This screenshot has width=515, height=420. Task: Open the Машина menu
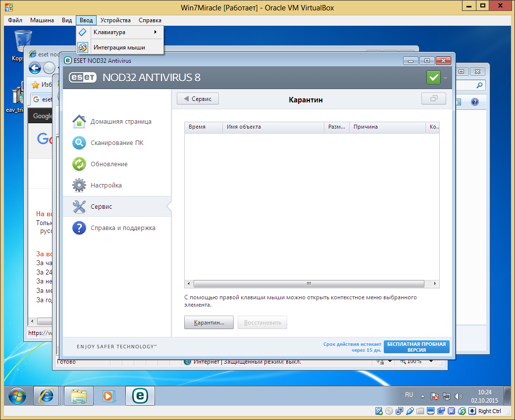[x=42, y=20]
